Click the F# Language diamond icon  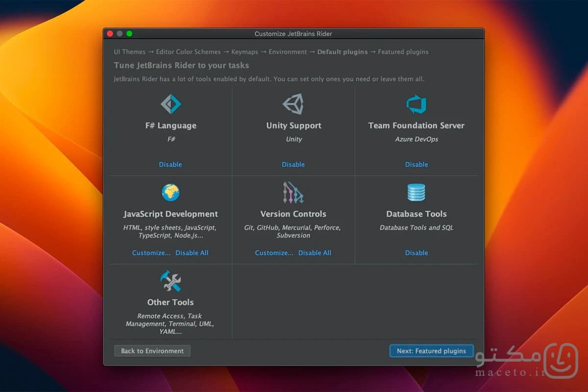[171, 104]
